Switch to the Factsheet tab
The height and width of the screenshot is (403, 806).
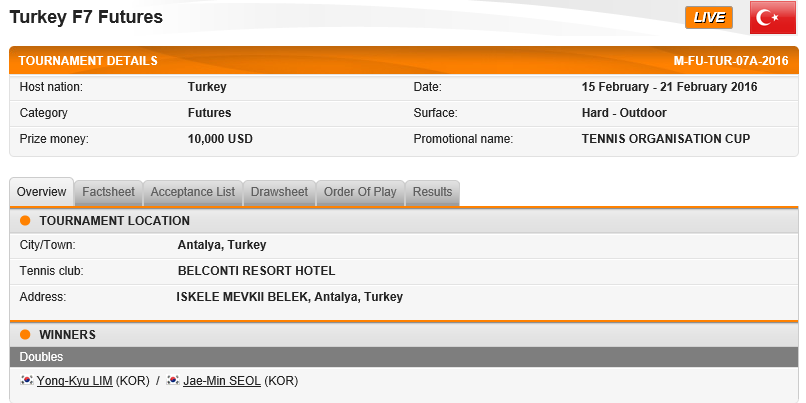(x=108, y=192)
